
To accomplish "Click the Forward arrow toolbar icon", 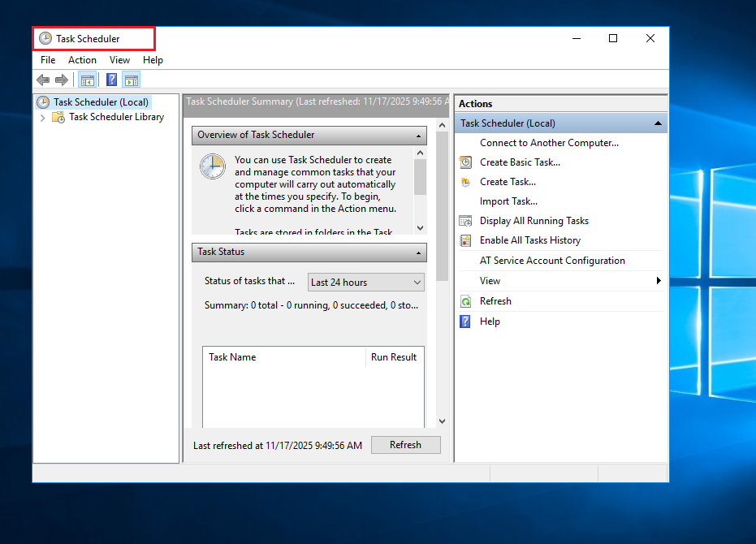I will point(62,80).
